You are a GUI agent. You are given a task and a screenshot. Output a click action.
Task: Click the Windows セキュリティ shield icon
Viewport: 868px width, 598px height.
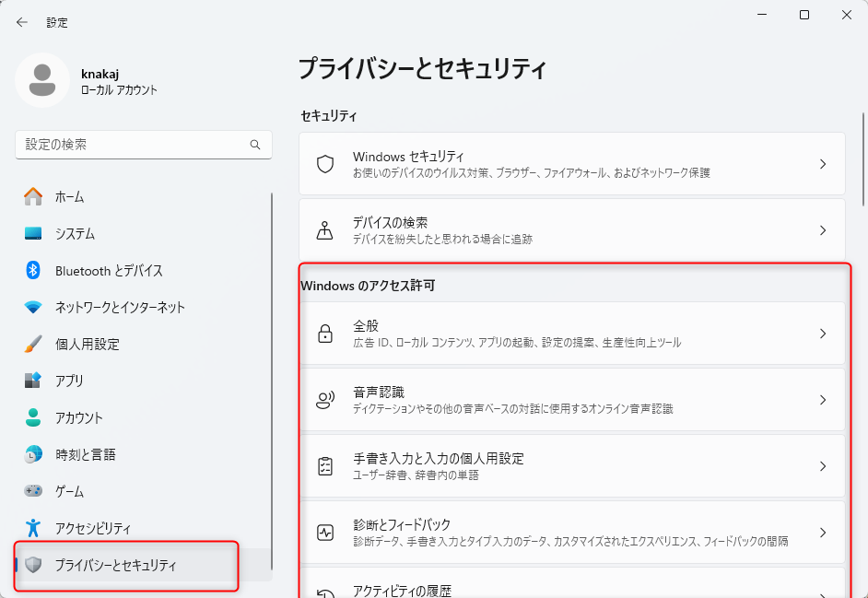pyautogui.click(x=323, y=164)
